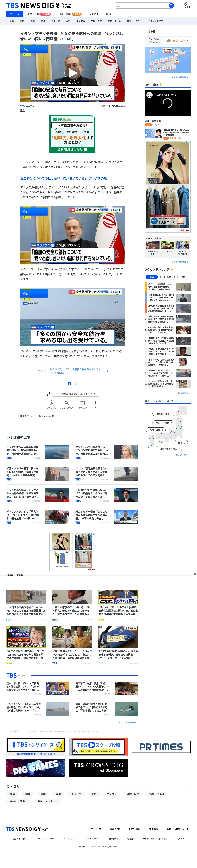Open ranking item 2 about 元TOKIO山口達也
The image size is (197, 868).
[167, 298]
